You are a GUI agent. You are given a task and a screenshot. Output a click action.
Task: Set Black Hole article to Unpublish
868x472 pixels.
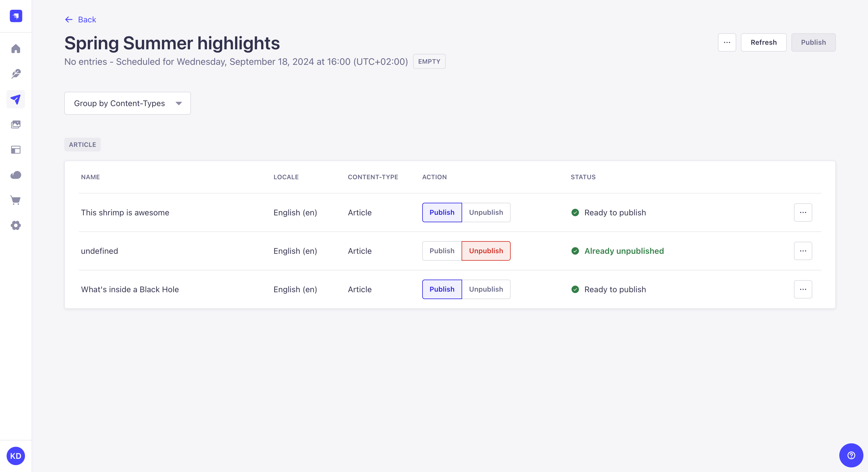[486, 289]
